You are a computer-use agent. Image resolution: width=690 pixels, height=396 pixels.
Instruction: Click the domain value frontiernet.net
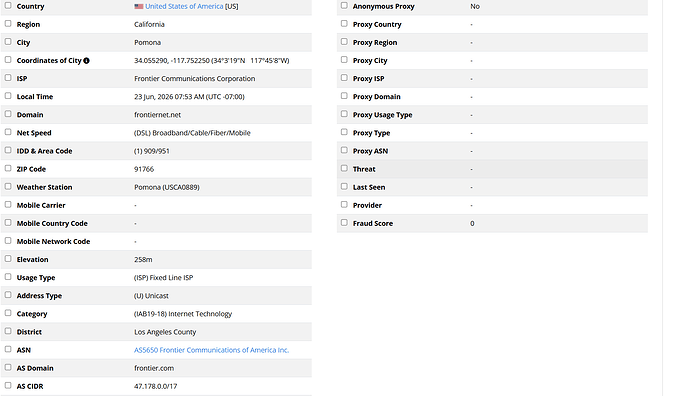pos(158,115)
